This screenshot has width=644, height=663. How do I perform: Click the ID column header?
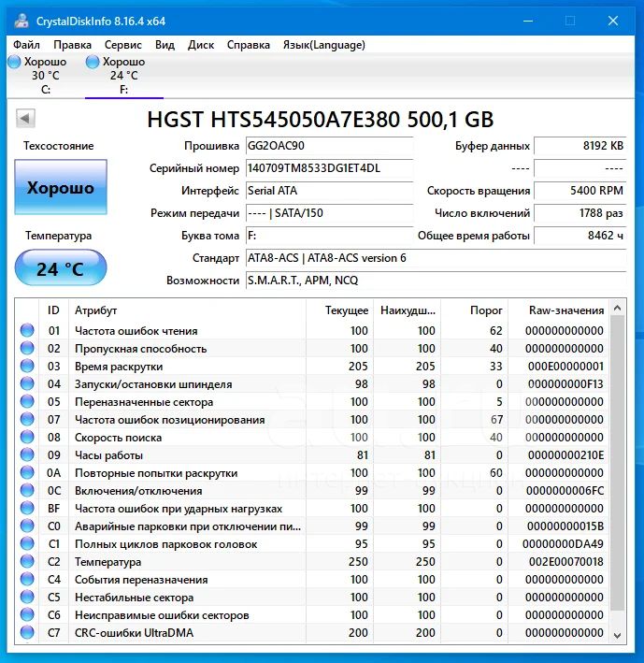(x=53, y=310)
